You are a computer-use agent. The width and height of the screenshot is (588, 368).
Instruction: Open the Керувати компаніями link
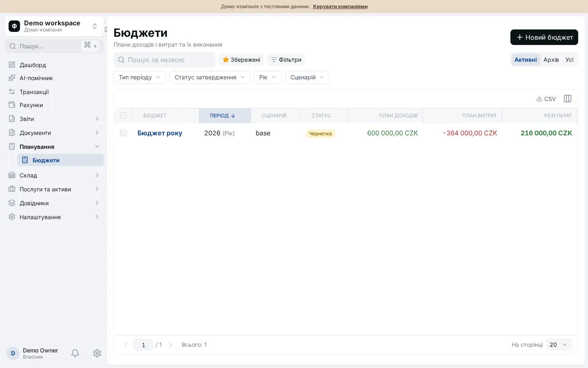pyautogui.click(x=340, y=7)
